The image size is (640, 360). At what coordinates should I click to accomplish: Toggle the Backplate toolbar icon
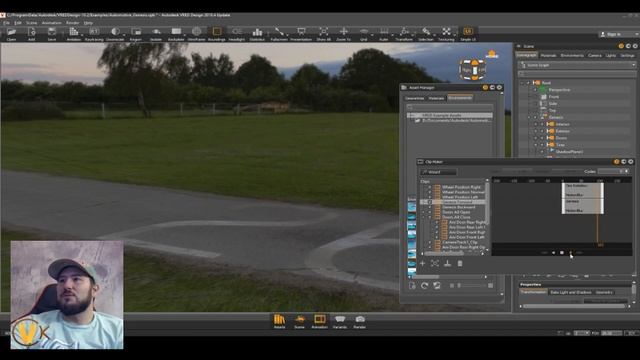tap(176, 32)
